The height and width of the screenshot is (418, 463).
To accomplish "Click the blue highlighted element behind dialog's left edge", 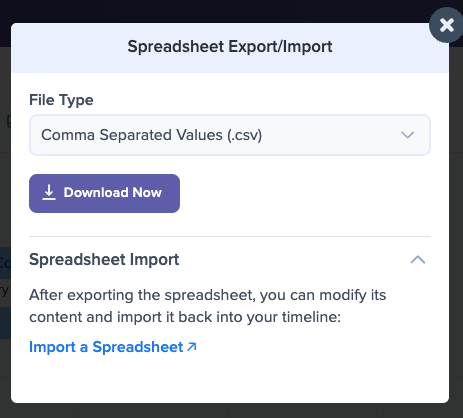I will click(5, 263).
